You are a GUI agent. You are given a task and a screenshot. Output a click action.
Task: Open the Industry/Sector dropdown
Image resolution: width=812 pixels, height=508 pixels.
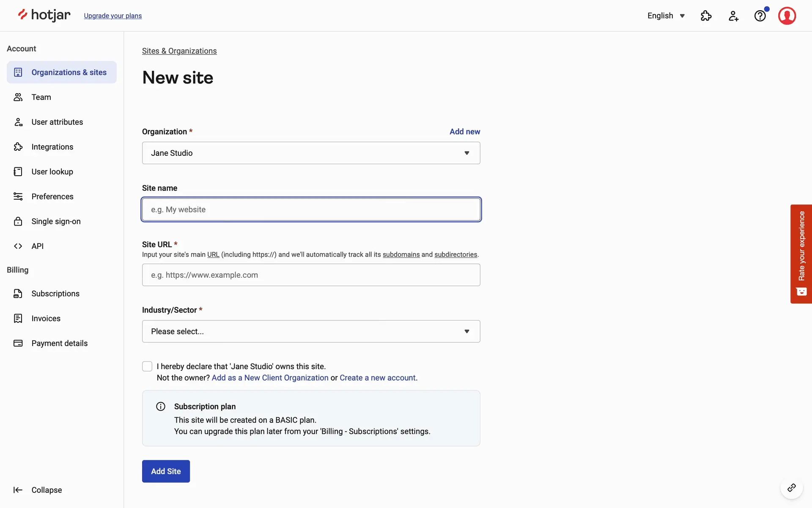point(311,331)
